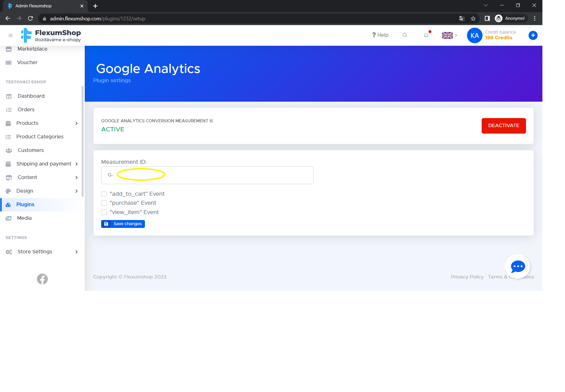The width and height of the screenshot is (565, 392).
Task: Open the live chat bubble
Action: coord(518,266)
